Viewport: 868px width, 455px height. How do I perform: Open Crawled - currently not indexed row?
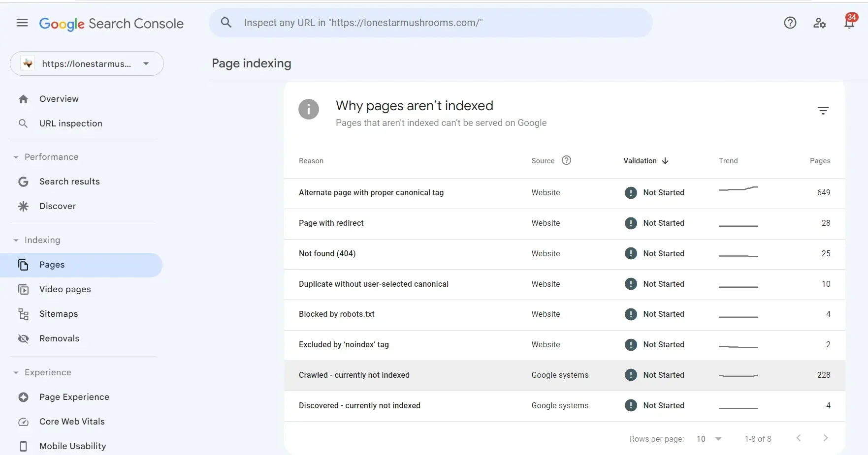[x=354, y=375]
